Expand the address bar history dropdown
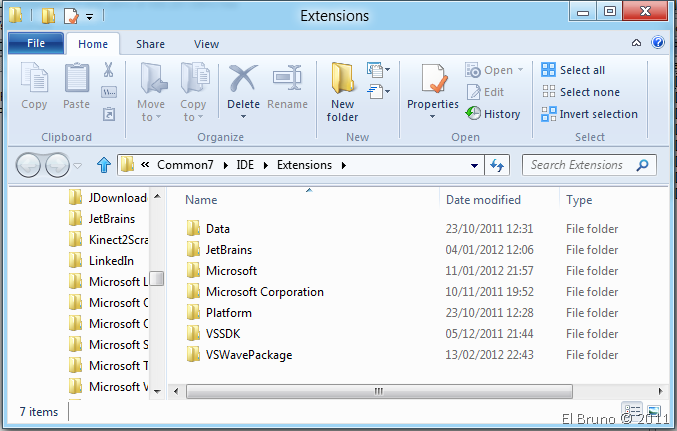 (x=475, y=165)
